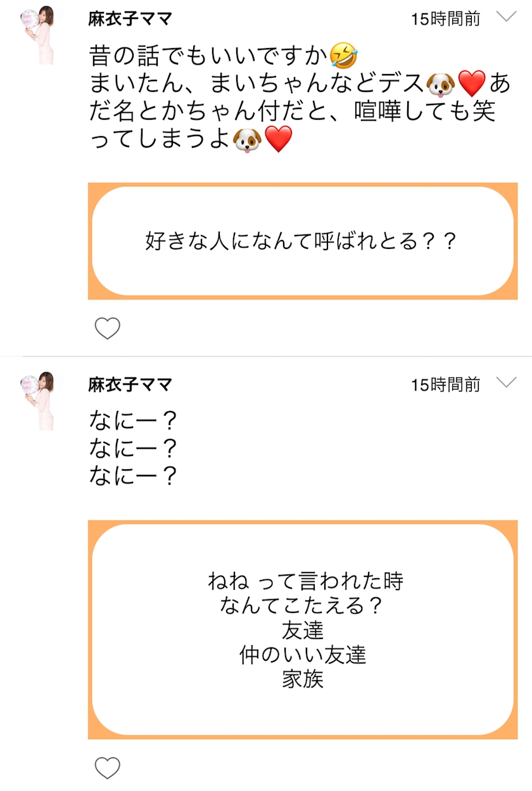Click the second post's 15時間前 timestamp
532x791 pixels.
point(445,384)
